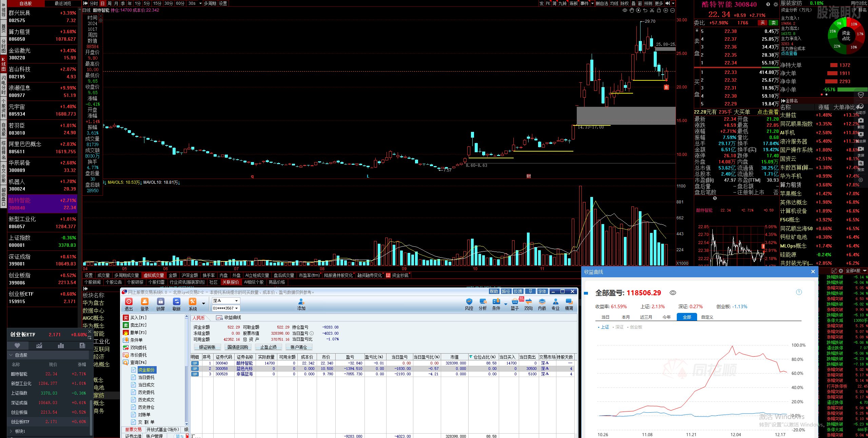Click the settings gear next to 酷特智能 300840
This screenshot has width=868, height=438.
[775, 4]
